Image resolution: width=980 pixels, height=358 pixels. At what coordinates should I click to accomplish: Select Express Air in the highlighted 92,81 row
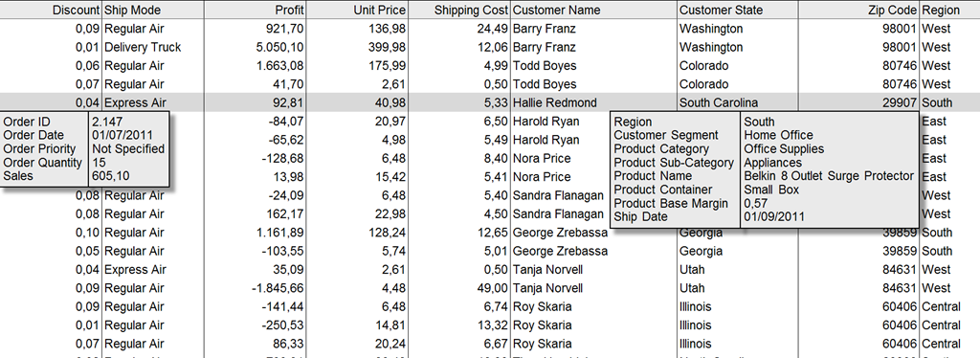click(135, 102)
